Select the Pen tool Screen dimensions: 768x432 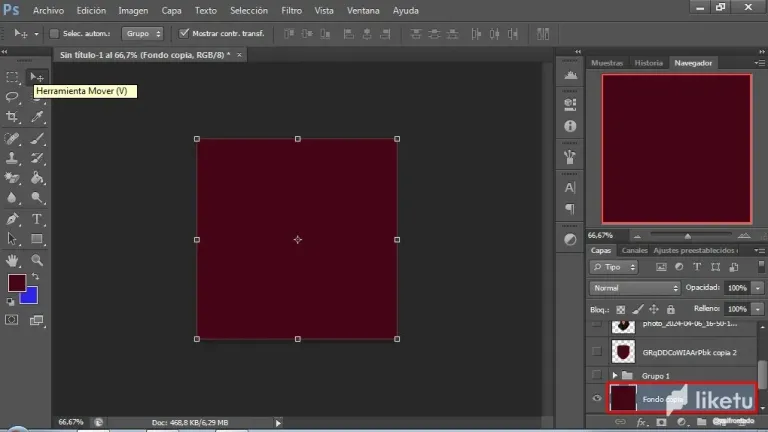[x=12, y=219]
